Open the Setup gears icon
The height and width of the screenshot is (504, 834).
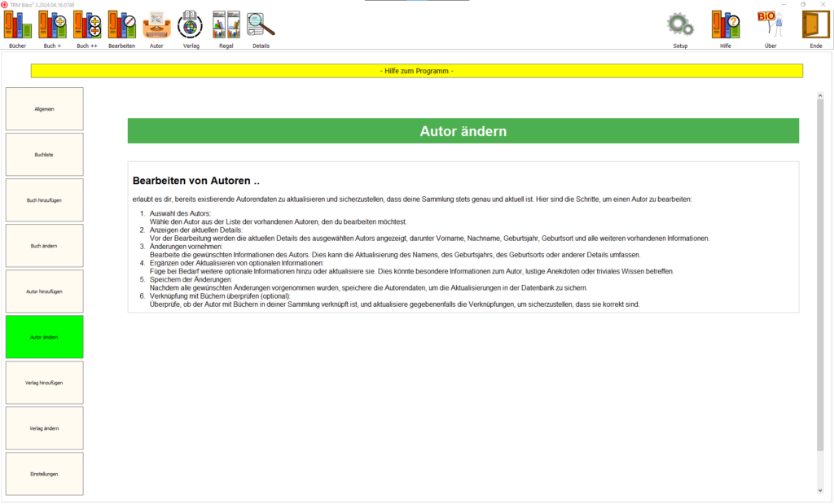coord(680,25)
